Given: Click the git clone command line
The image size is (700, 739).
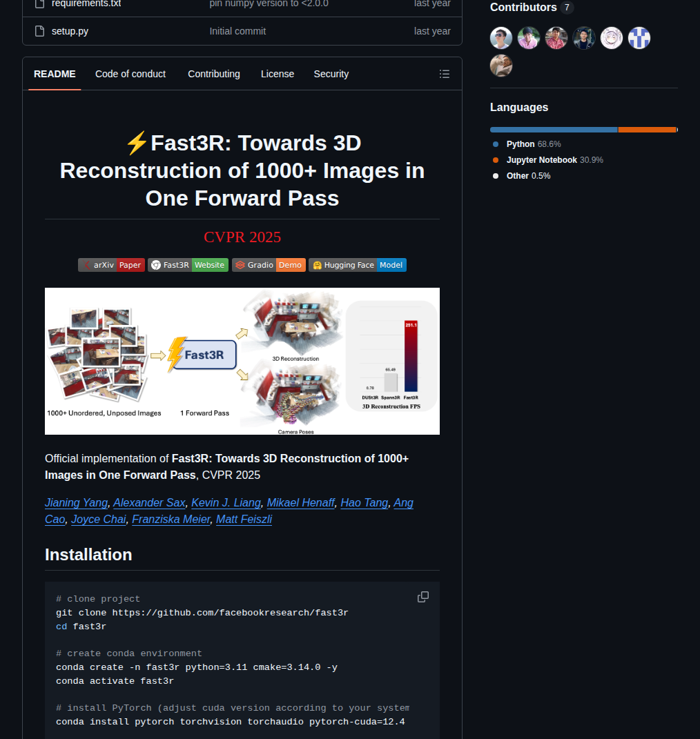Looking at the screenshot, I should tap(202, 613).
